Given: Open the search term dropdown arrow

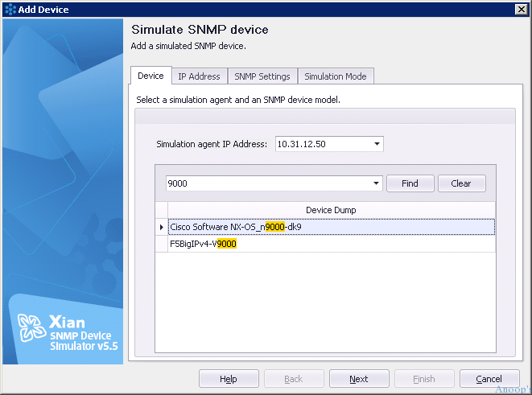Looking at the screenshot, I should point(376,183).
